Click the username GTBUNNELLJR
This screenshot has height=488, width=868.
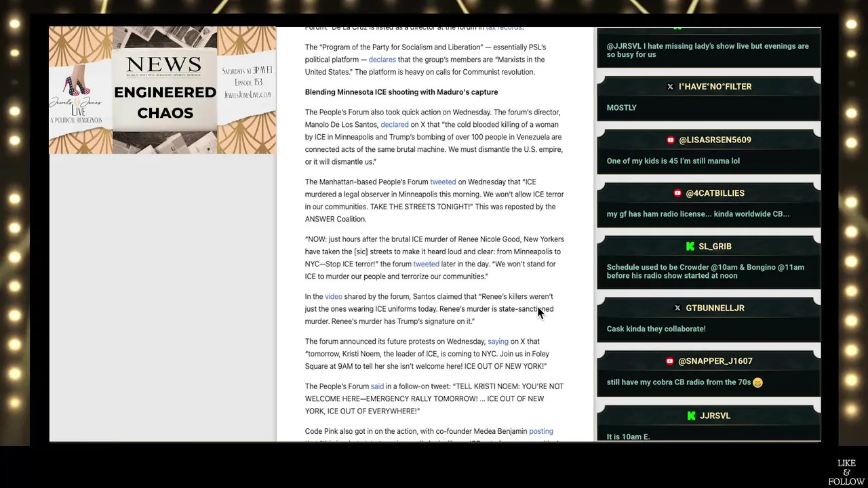click(x=715, y=308)
